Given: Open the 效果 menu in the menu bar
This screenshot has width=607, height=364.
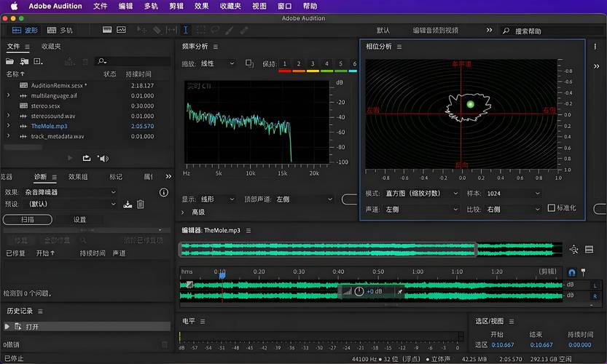Looking at the screenshot, I should pyautogui.click(x=201, y=6).
